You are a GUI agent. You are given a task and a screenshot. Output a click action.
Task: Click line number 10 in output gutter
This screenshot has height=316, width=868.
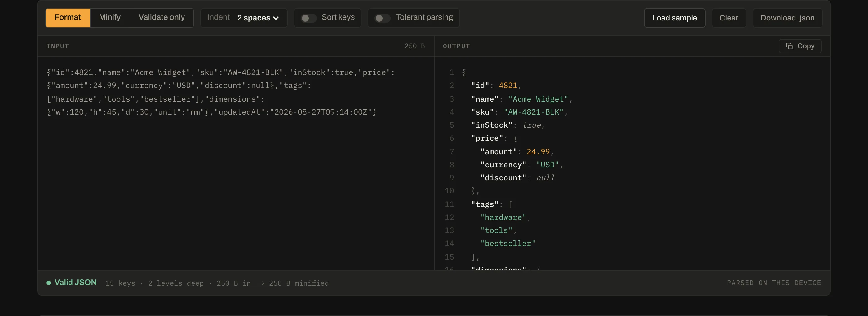[449, 191]
